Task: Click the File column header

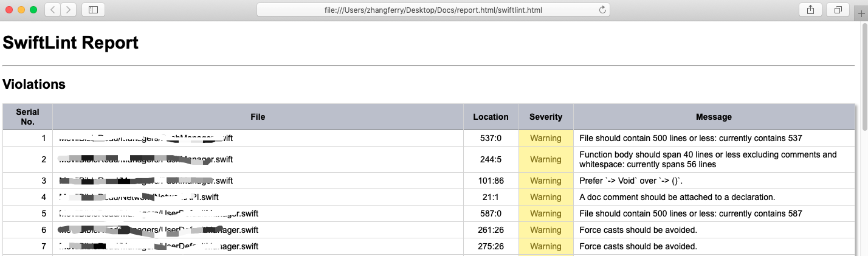Action: coord(258,117)
